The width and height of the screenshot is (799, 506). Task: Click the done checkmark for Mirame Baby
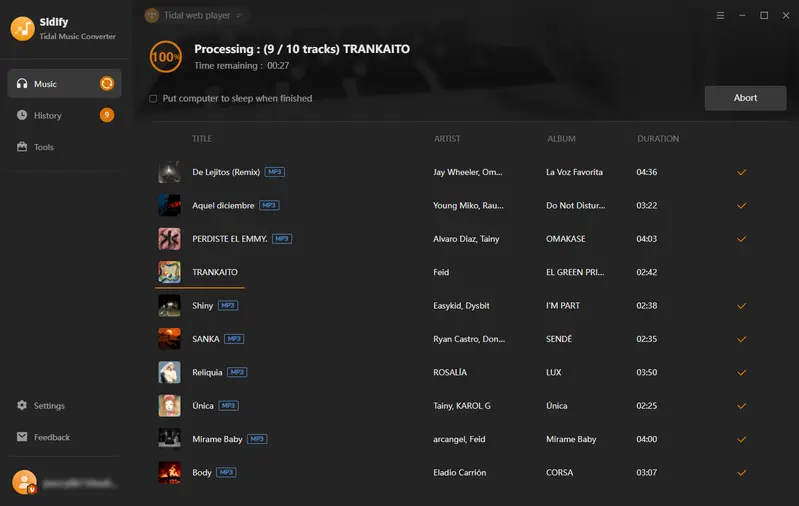(741, 439)
